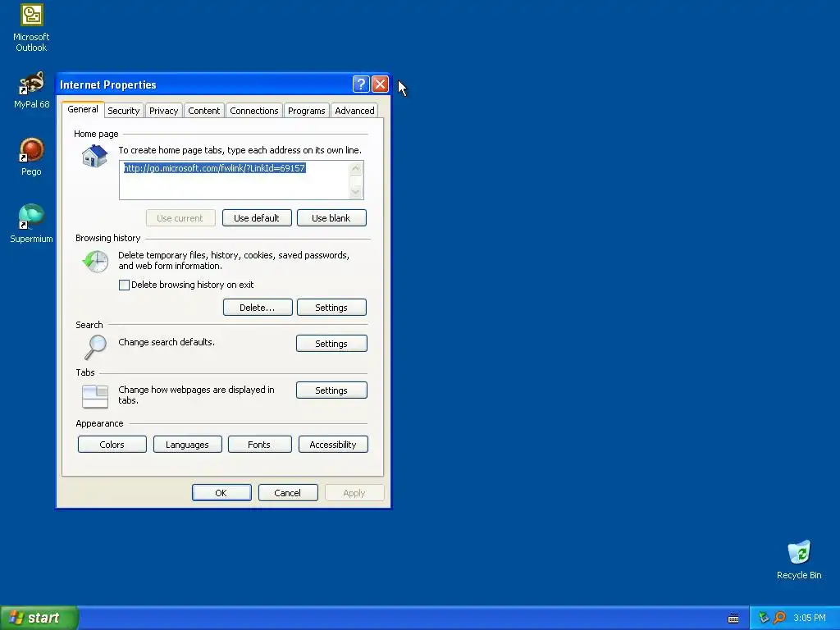Confirm with the OK button

click(221, 493)
